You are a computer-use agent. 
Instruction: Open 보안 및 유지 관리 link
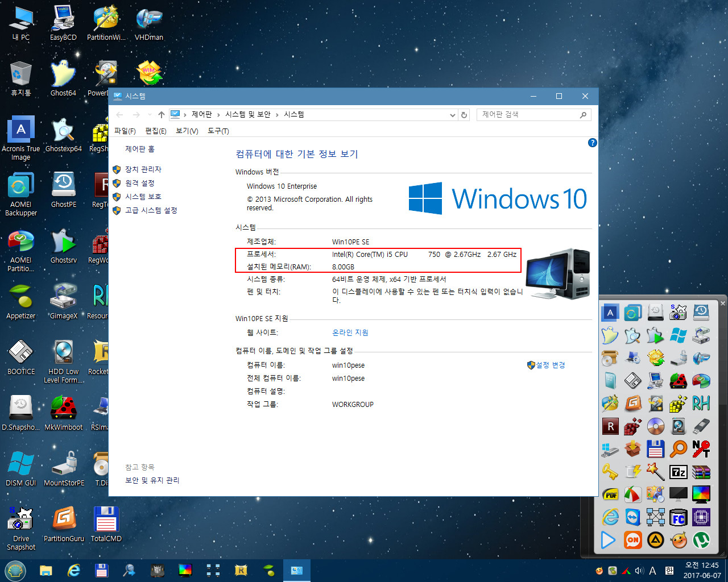[152, 480]
